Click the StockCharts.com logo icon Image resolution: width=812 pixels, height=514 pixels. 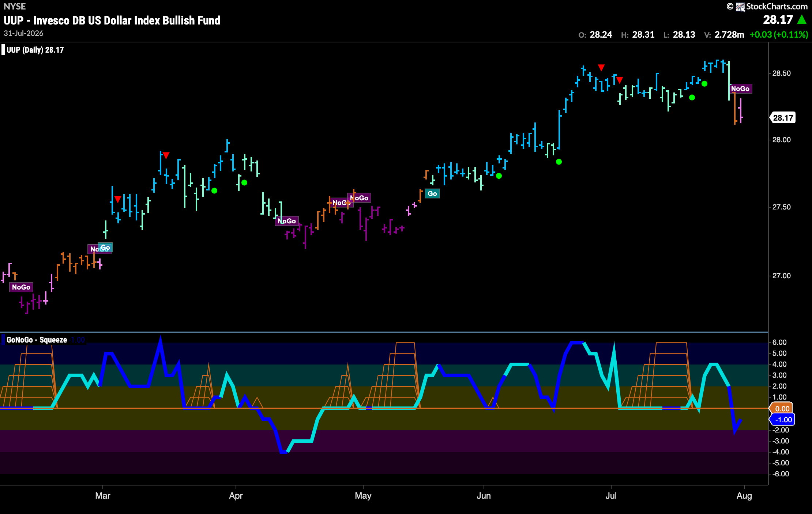click(x=740, y=7)
